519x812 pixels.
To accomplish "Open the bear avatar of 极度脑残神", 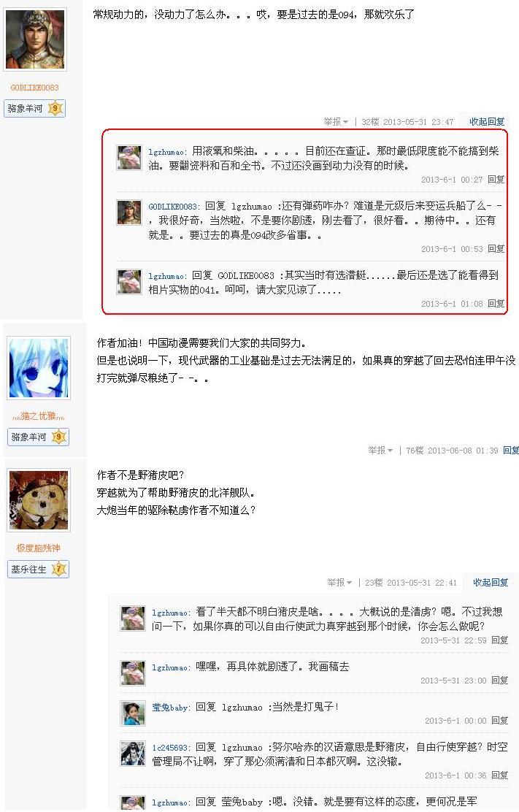I will tap(39, 499).
